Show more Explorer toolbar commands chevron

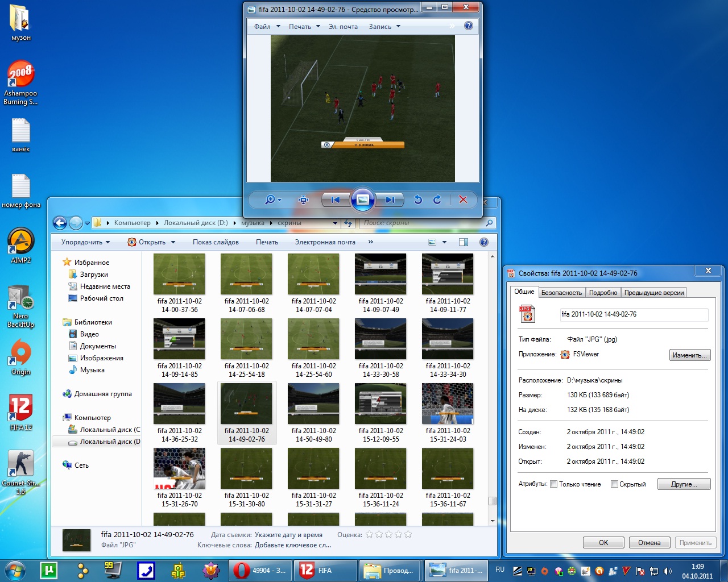coord(371,242)
